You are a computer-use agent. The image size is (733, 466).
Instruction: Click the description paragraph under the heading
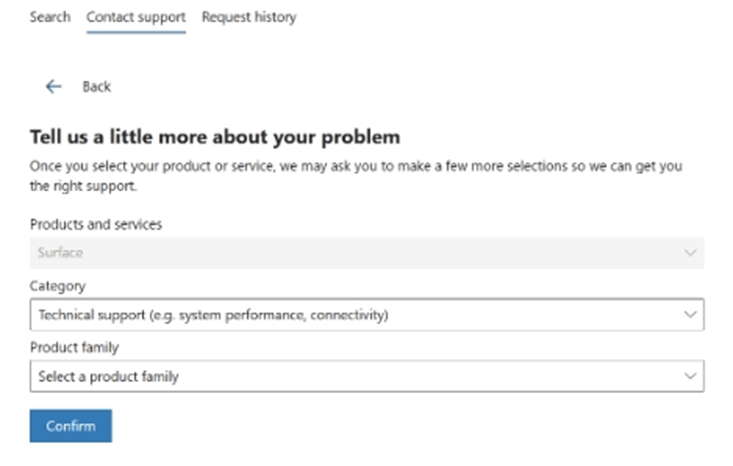pos(355,175)
